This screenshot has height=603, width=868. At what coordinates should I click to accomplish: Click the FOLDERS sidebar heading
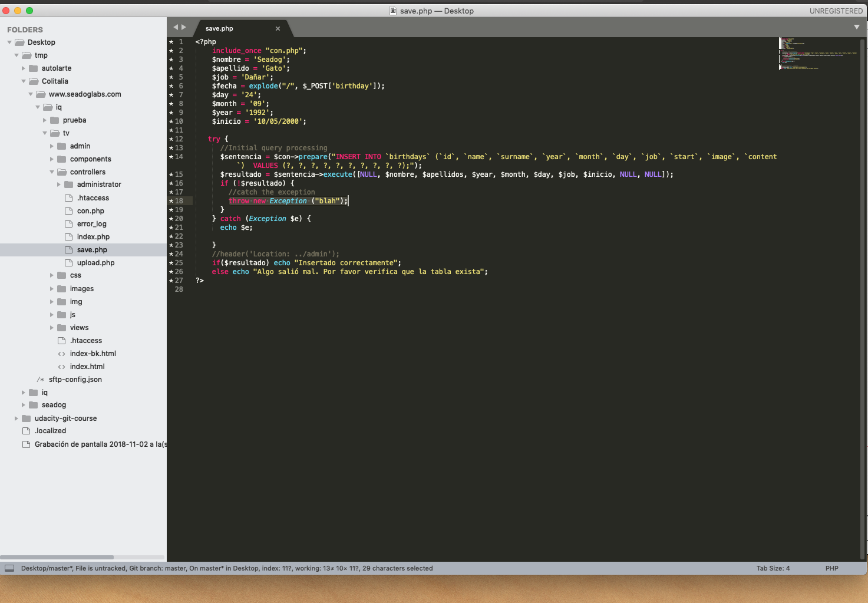click(25, 29)
